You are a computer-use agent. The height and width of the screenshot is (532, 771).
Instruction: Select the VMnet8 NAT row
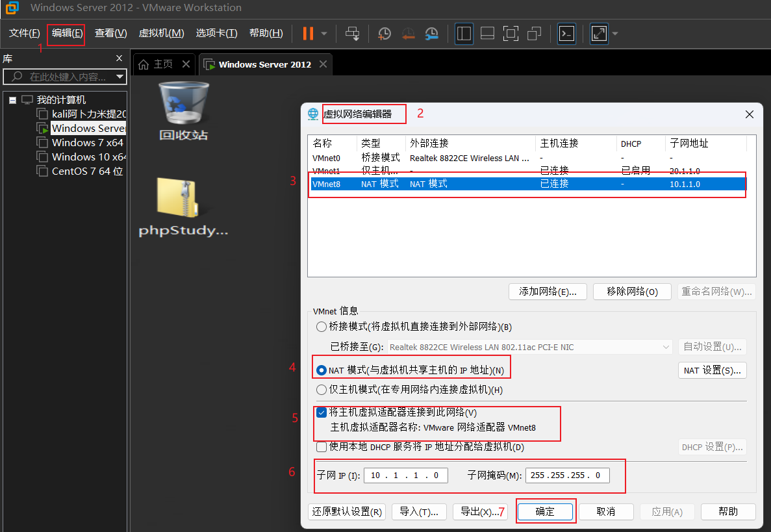[527, 184]
